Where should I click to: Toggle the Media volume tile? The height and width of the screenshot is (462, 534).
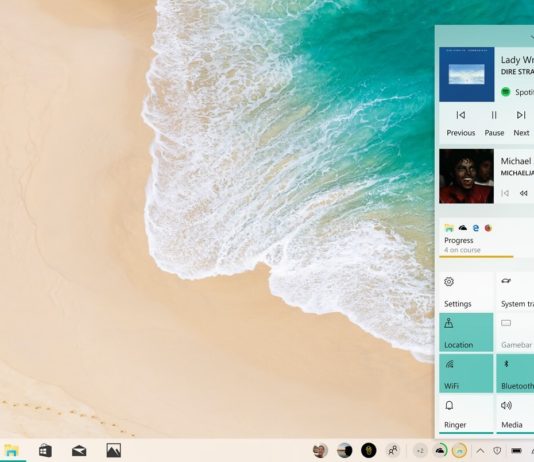[x=515, y=414]
